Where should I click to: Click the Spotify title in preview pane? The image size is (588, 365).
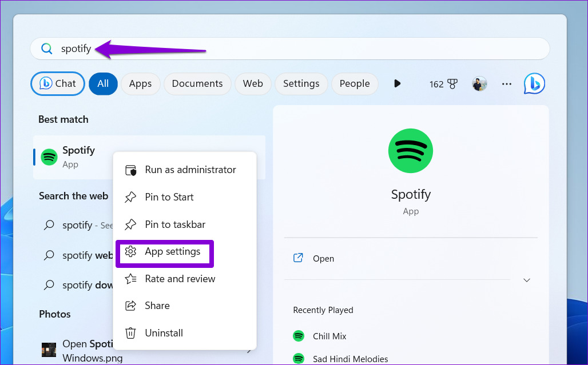[x=411, y=194]
